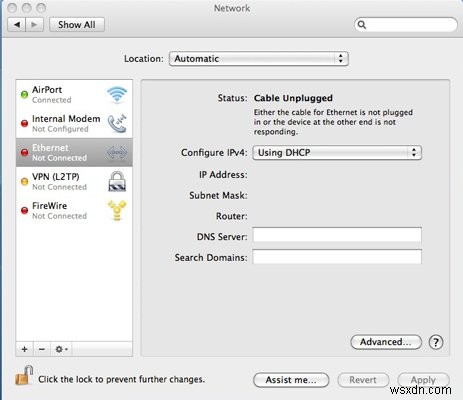Add a new network service with plus
Screen dimensions: 463x400
(x=24, y=349)
